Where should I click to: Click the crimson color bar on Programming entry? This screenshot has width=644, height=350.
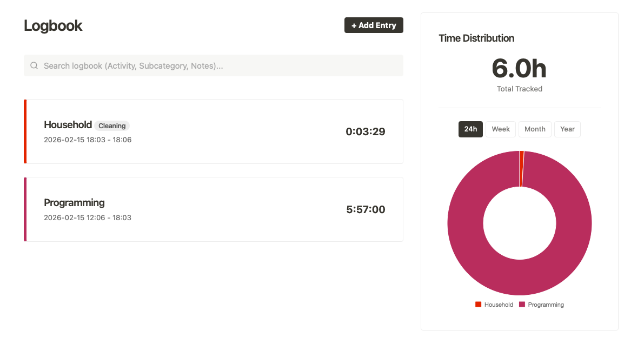25,209
